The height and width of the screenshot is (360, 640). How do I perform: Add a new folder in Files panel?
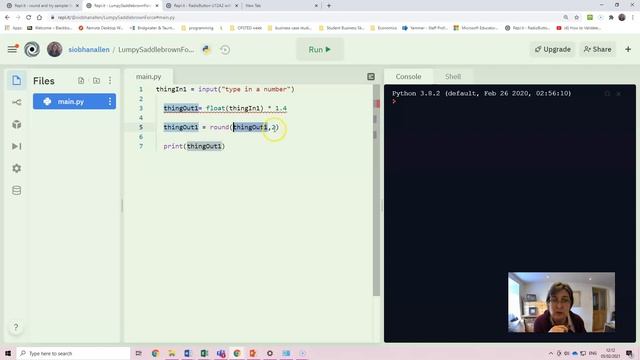(96, 80)
